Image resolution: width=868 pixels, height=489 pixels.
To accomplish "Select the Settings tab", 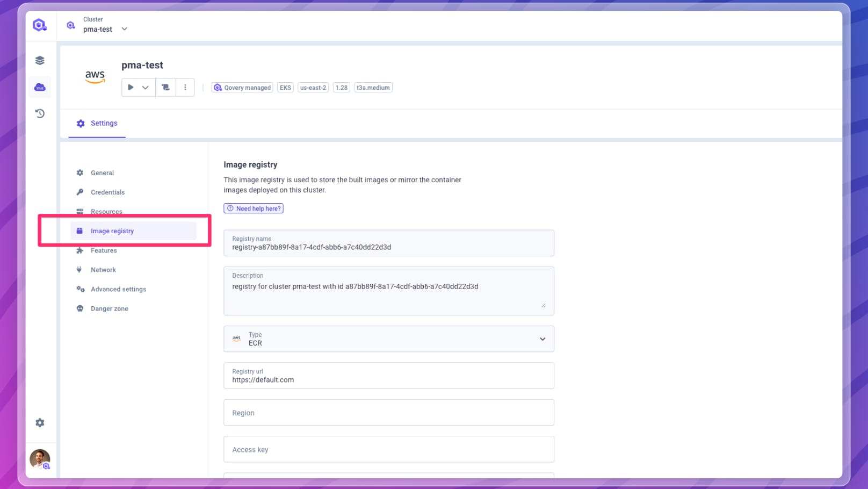I will [x=97, y=123].
